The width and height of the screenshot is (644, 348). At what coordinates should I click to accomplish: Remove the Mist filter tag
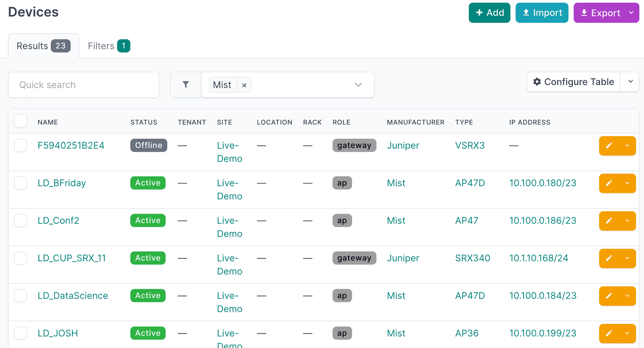tap(244, 85)
